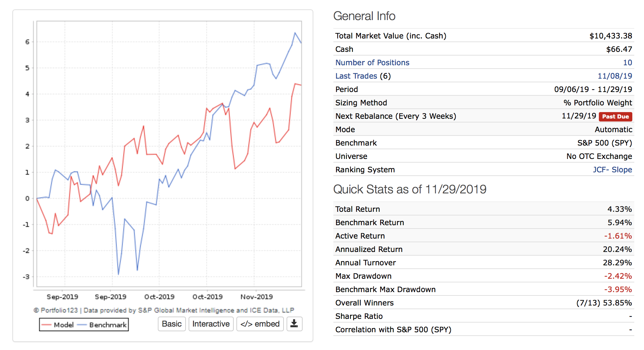Click the positions count value 10
The height and width of the screenshot is (350, 644).
[x=627, y=63]
